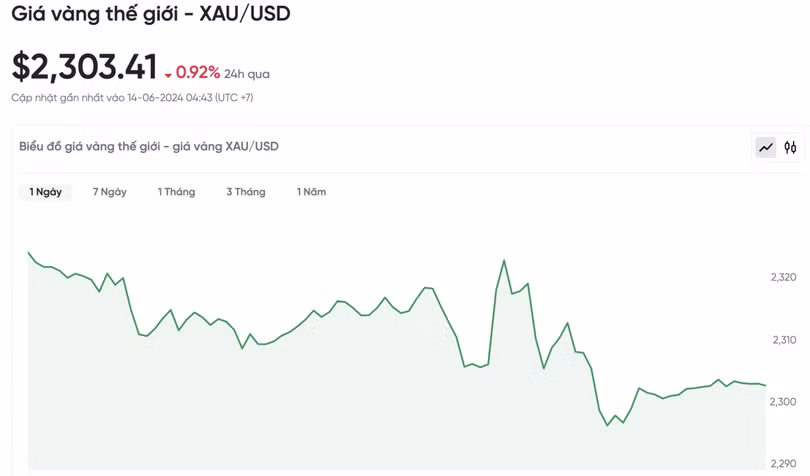Click the 2,310 y-axis label

(x=784, y=340)
